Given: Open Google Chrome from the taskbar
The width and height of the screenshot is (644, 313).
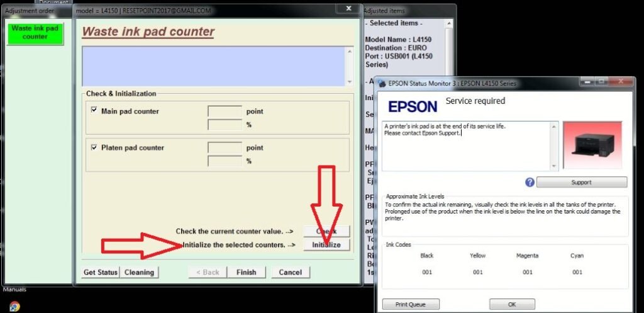Looking at the screenshot, I should pos(14,307).
